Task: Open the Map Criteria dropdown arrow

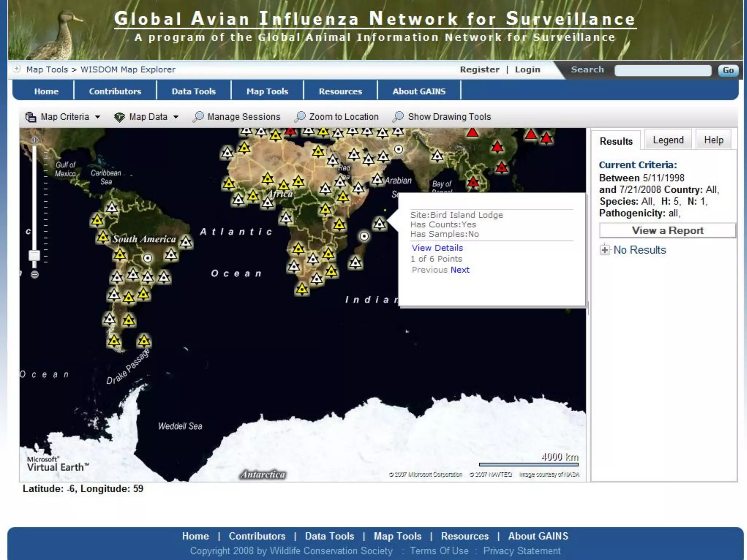Action: pos(98,117)
